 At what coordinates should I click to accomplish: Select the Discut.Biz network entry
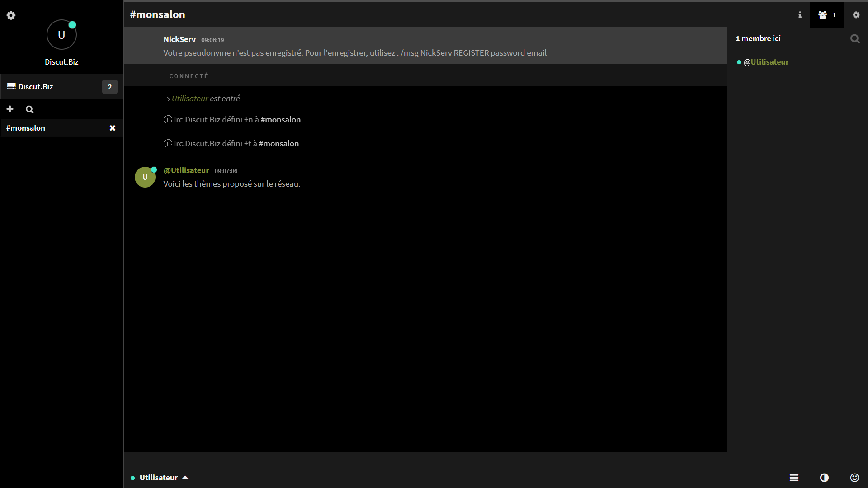pos(36,87)
